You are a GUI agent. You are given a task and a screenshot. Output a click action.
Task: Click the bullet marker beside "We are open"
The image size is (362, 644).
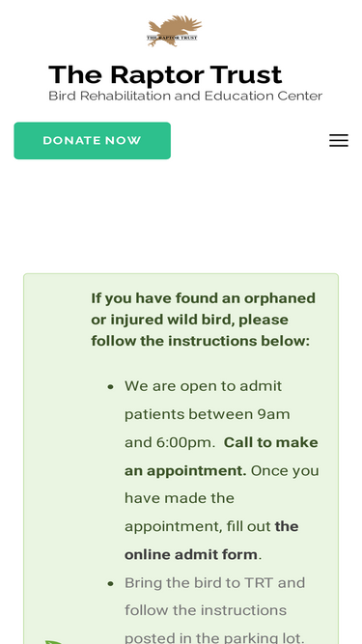tap(110, 387)
